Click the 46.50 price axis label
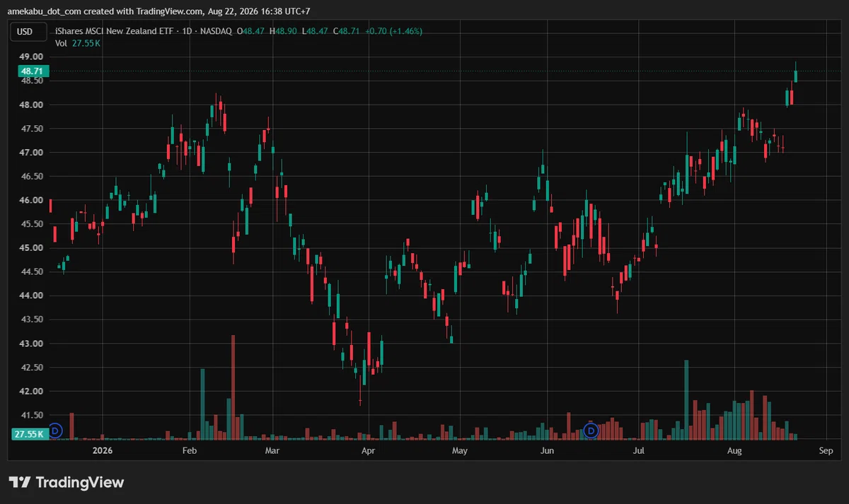 click(x=32, y=177)
